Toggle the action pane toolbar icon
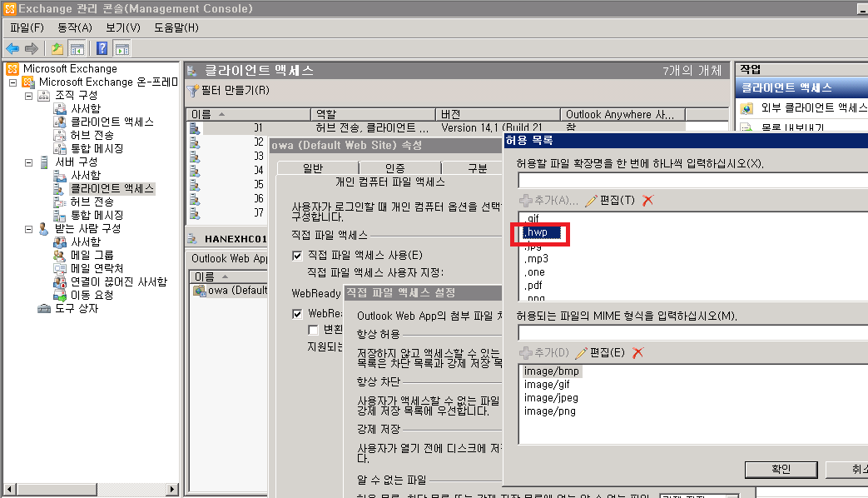The image size is (868, 498). tap(122, 49)
